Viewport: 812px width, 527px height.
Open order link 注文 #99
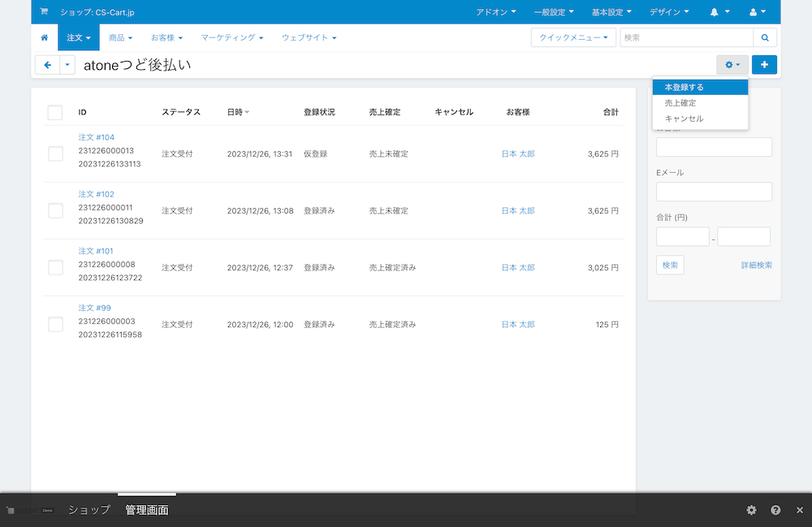(95, 308)
